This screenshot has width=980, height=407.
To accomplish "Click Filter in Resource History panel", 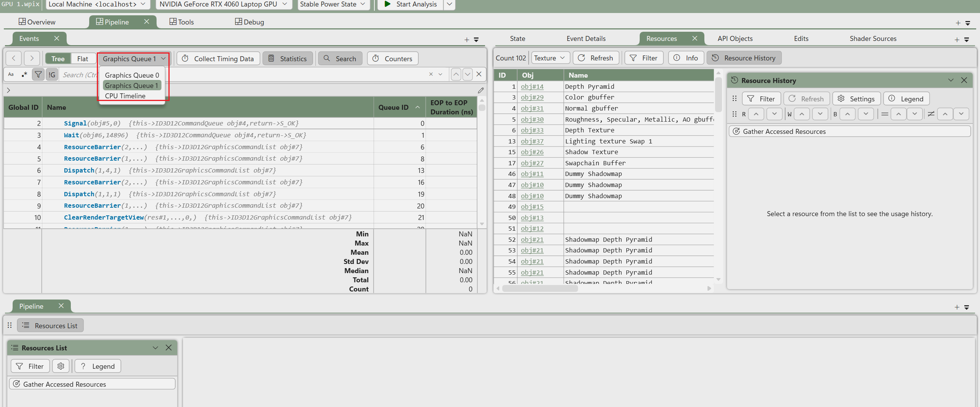I will pos(761,99).
